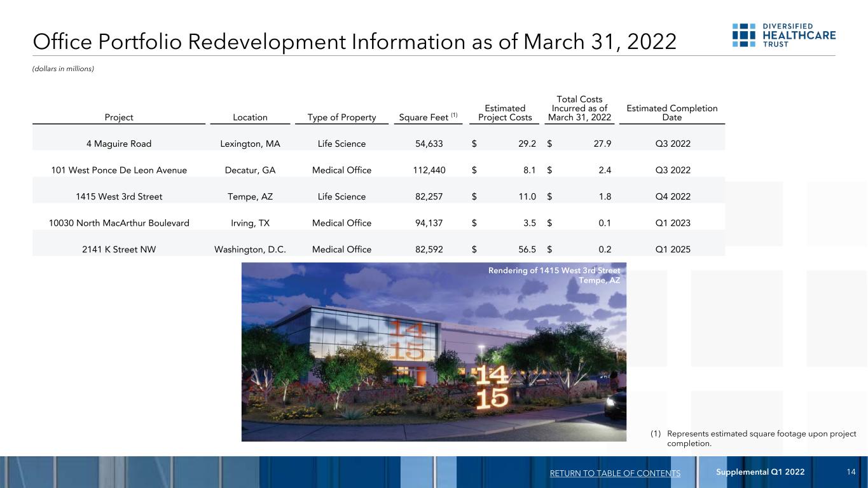Select the Type of Property column header
This screenshot has height=488, width=868.
click(x=341, y=118)
